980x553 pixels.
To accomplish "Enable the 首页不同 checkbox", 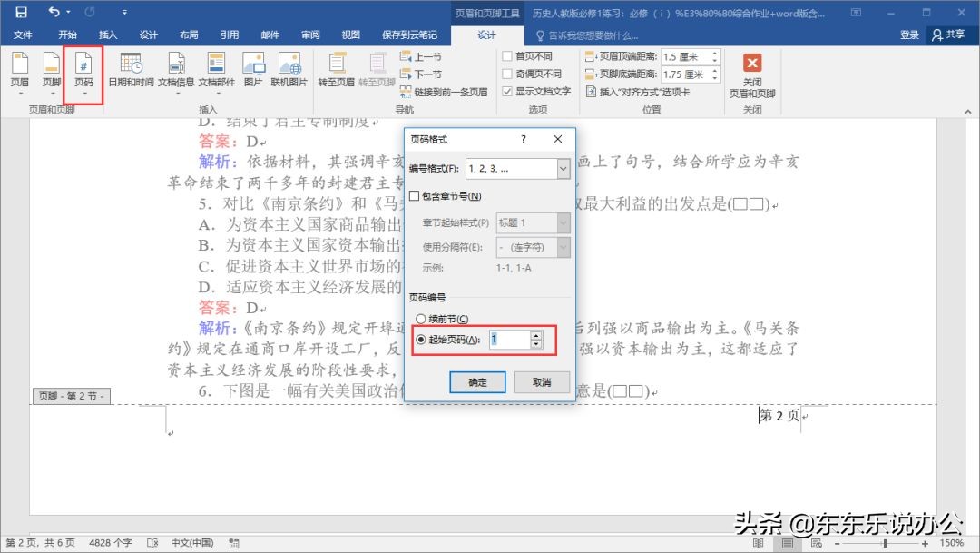I will coord(506,56).
